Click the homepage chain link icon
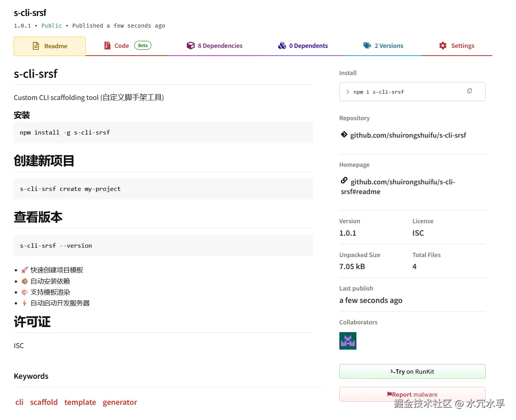The image size is (516, 420). click(344, 180)
